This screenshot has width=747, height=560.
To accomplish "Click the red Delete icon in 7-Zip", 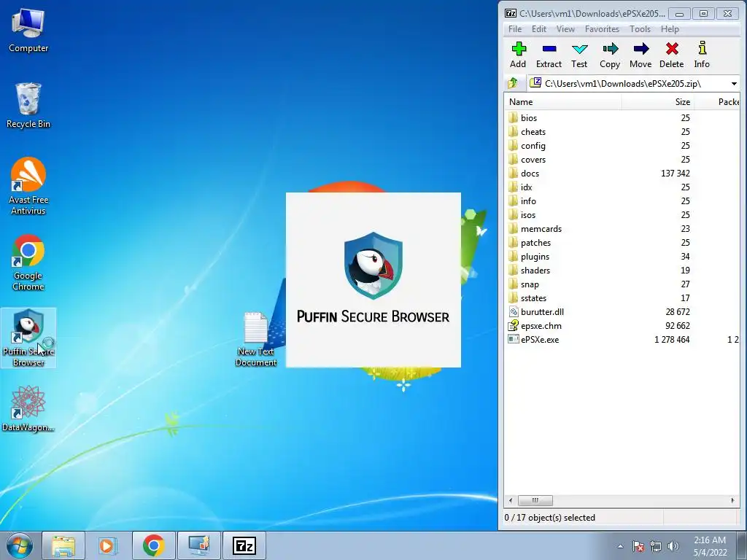I will pyautogui.click(x=672, y=55).
